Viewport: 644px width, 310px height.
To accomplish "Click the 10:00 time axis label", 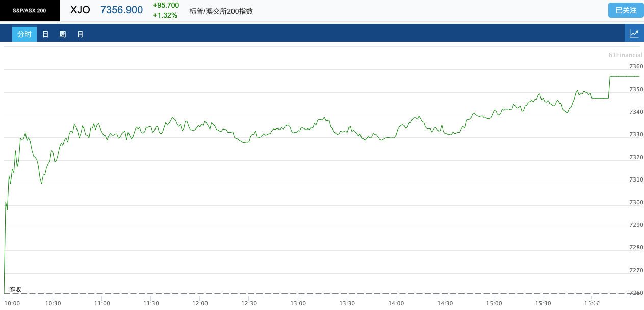I will tap(12, 303).
